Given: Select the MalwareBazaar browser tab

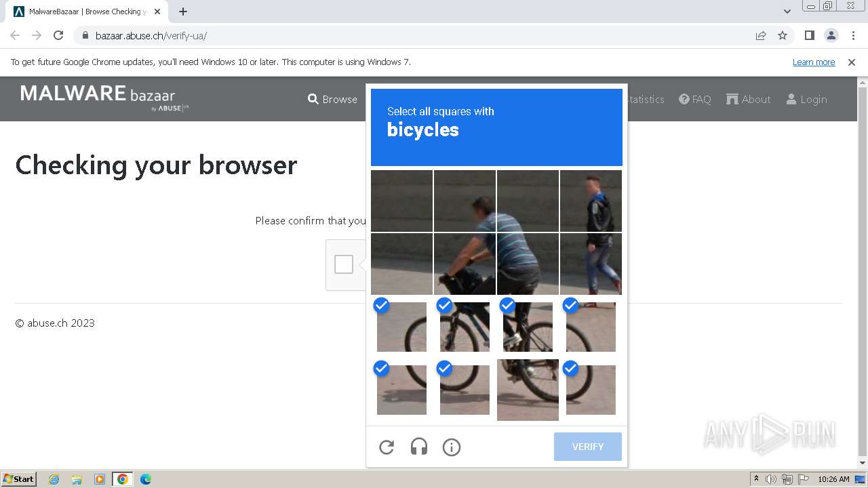Looking at the screenshot, I should point(87,12).
